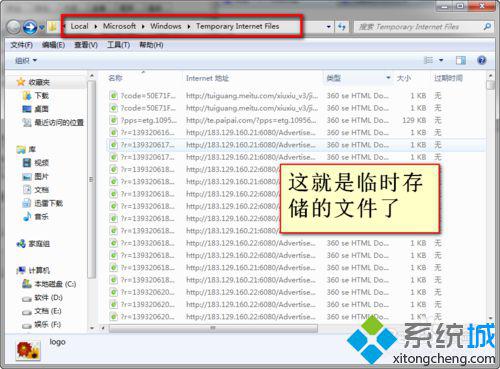Click the search magnifier icon
The image size is (500, 369).
pyautogui.click(x=487, y=27)
